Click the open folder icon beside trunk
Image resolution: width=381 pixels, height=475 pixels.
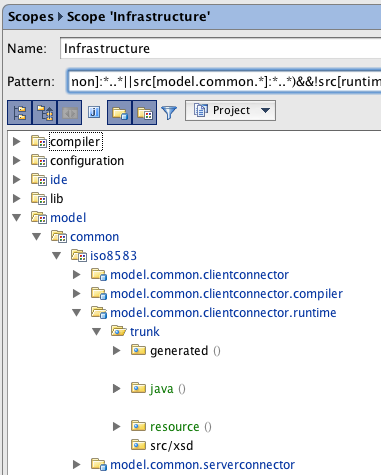[119, 331]
